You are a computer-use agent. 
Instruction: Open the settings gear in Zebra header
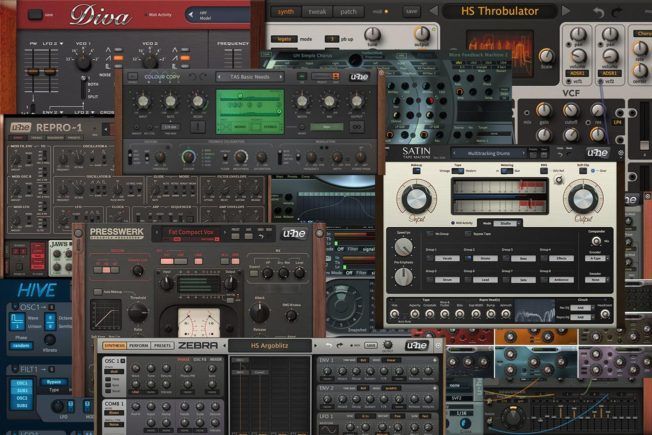(x=437, y=345)
